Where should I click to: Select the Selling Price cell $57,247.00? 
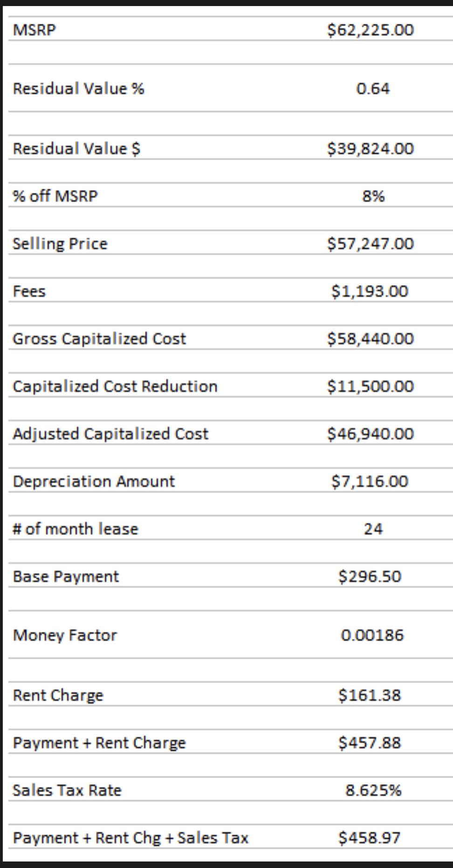371,244
